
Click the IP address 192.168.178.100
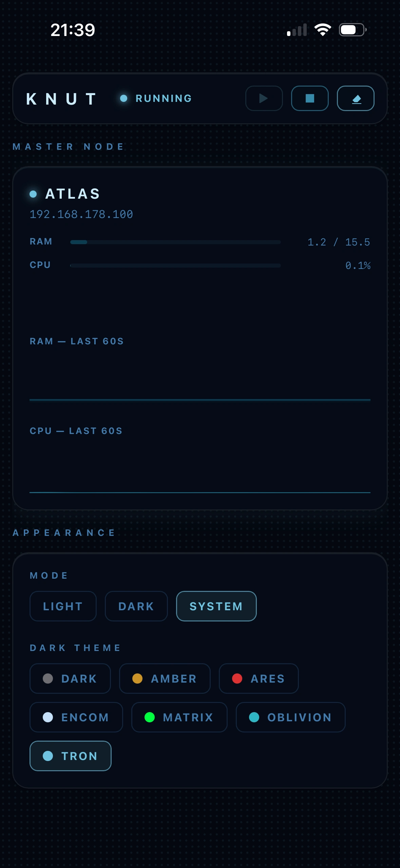81,214
